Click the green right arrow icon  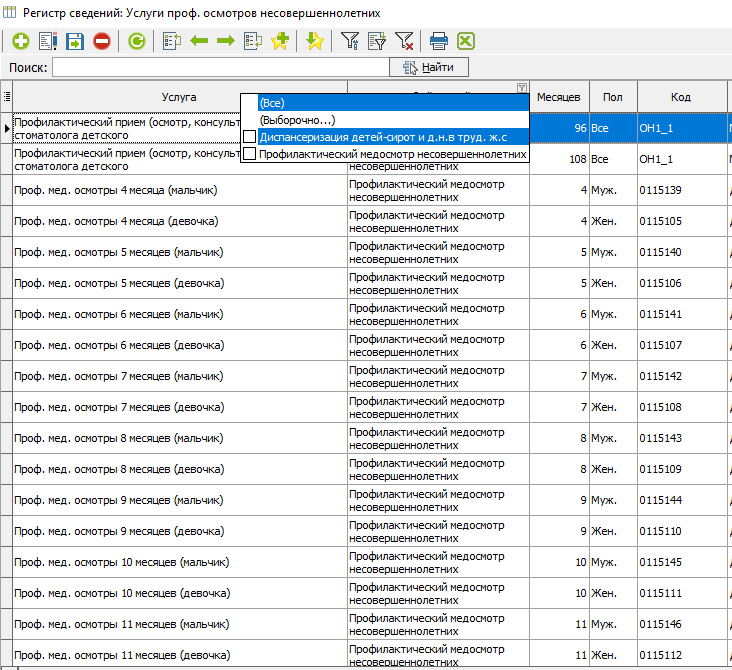tap(225, 41)
